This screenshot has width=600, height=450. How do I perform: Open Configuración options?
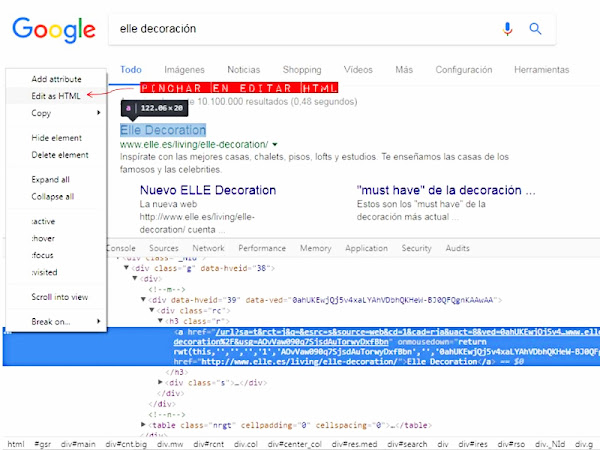click(x=464, y=70)
